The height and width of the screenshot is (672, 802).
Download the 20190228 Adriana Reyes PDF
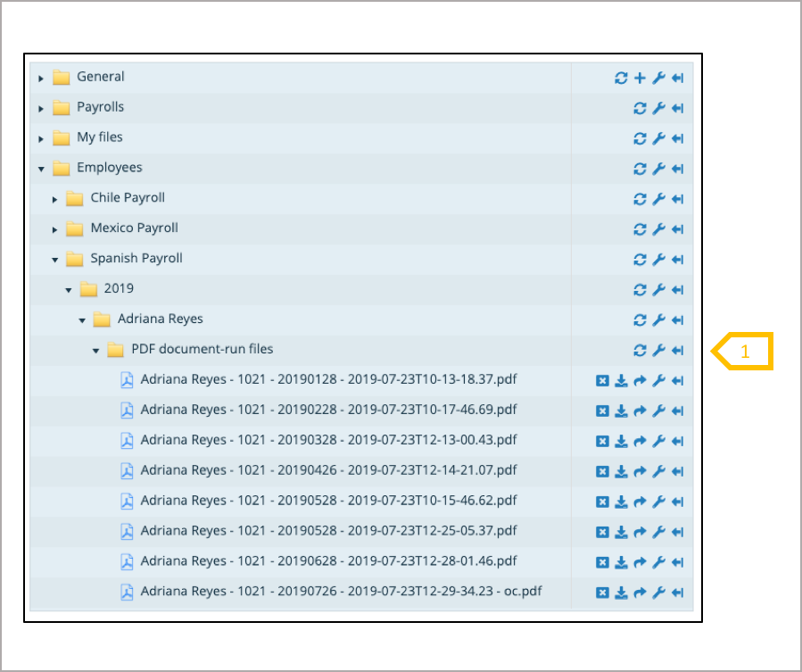pyautogui.click(x=621, y=411)
